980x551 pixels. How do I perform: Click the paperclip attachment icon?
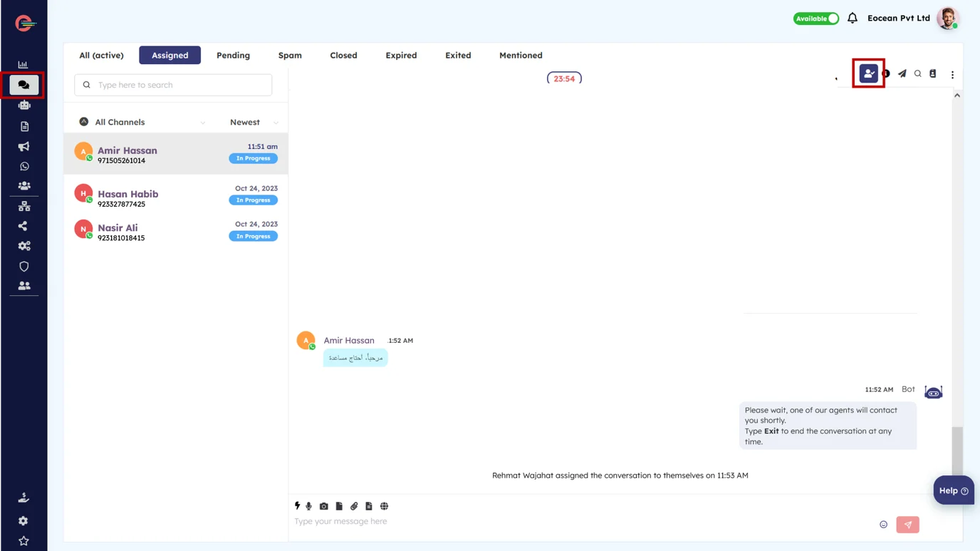[354, 506]
